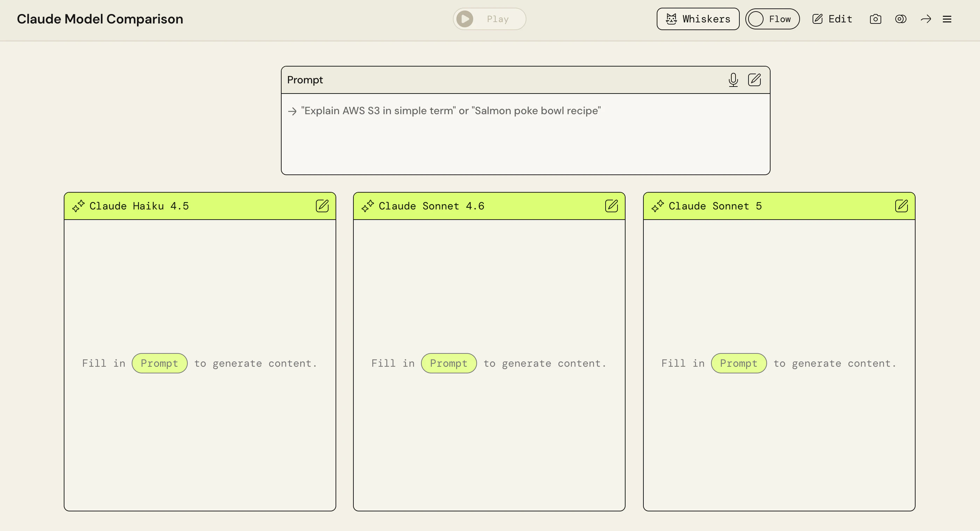Open the hamburger menu
The width and height of the screenshot is (980, 531).
[x=947, y=19]
